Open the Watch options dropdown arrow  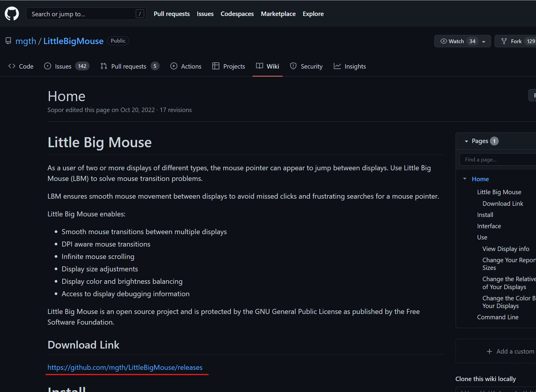coord(484,41)
